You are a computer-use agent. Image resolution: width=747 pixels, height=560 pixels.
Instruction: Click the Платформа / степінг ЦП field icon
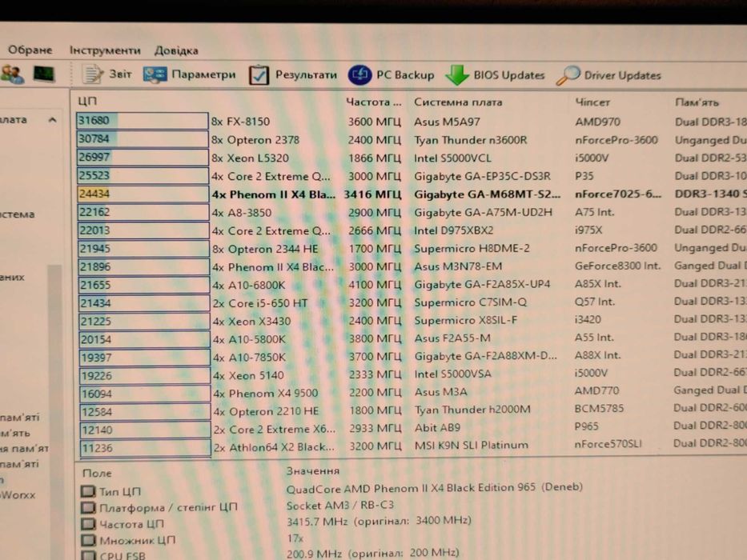pyautogui.click(x=87, y=508)
